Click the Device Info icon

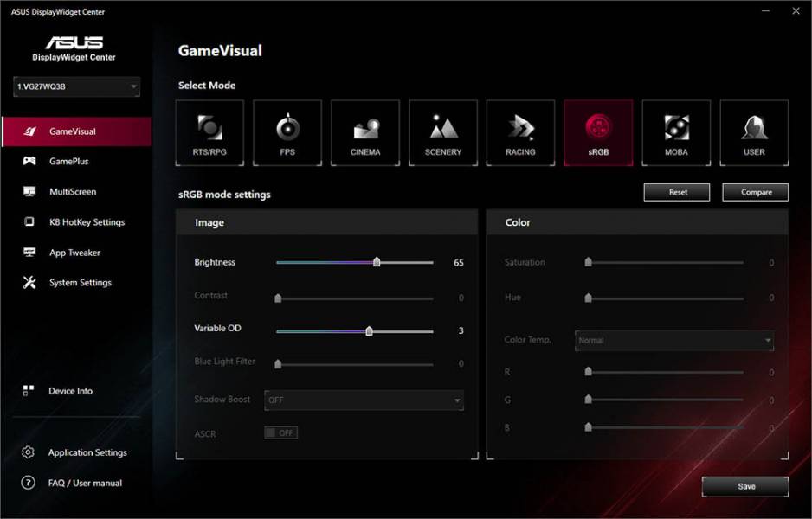tap(29, 391)
